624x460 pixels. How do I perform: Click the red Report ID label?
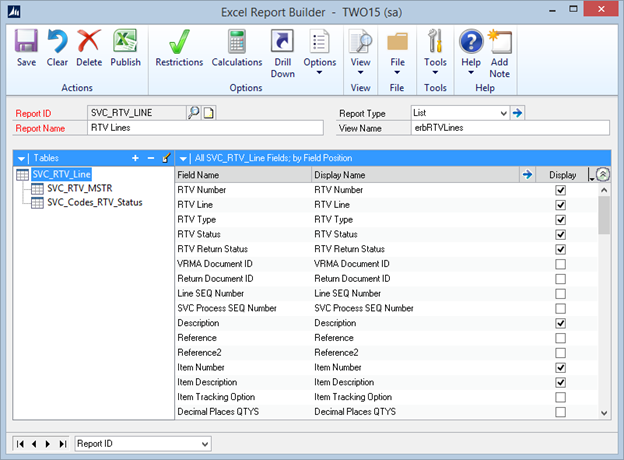(33, 113)
